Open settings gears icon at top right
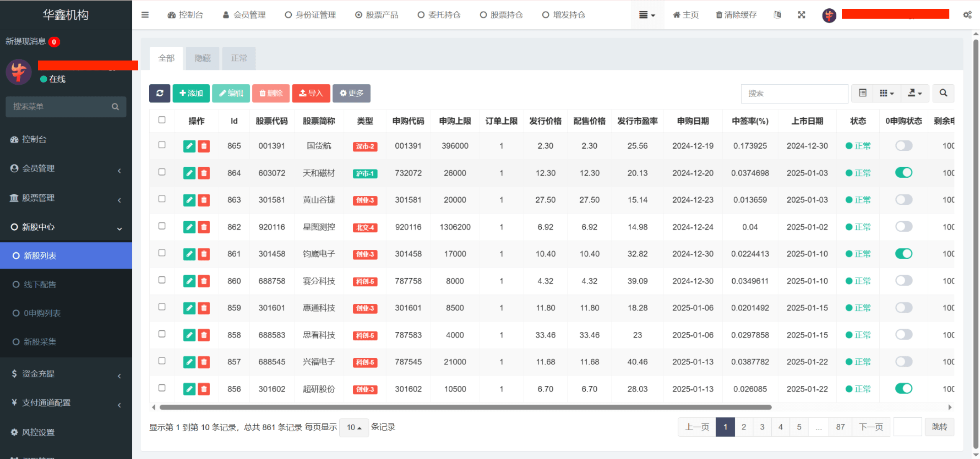Image resolution: width=980 pixels, height=459 pixels. (x=967, y=15)
